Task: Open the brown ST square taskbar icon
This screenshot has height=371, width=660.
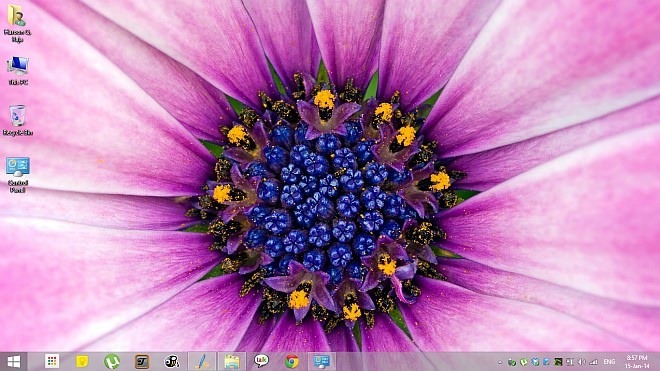Action: pos(142,361)
